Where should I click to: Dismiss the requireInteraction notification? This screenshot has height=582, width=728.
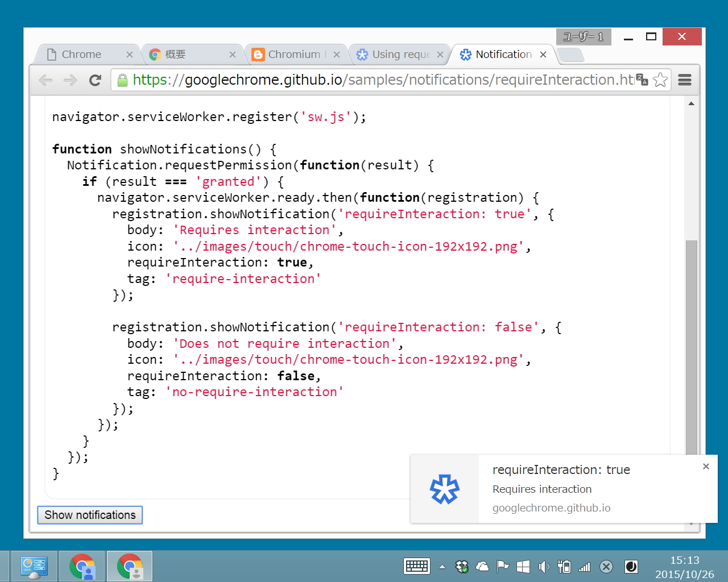[x=706, y=467]
